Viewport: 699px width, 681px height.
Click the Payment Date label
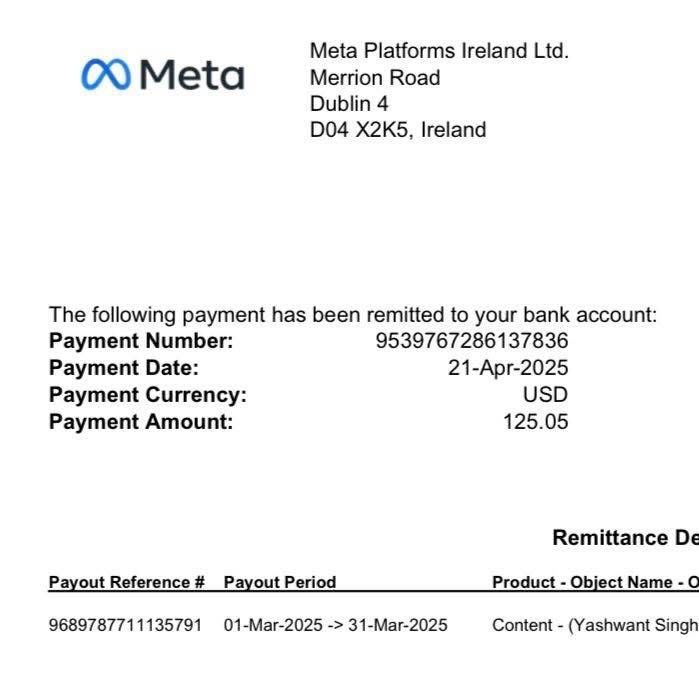point(123,368)
